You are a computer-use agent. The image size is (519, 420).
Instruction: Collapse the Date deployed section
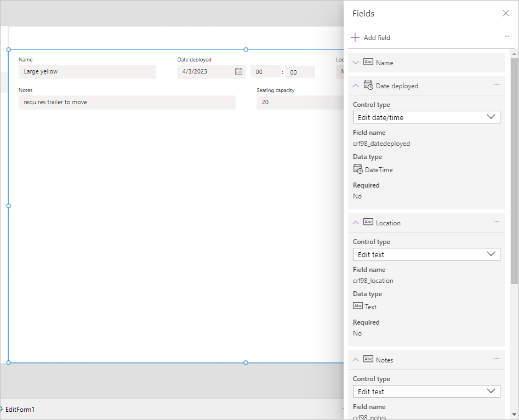(x=355, y=85)
